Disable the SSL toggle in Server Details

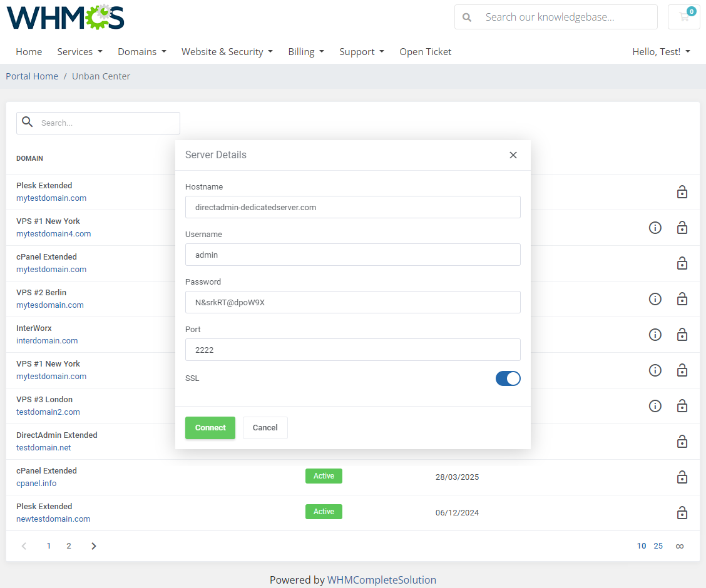coord(508,378)
